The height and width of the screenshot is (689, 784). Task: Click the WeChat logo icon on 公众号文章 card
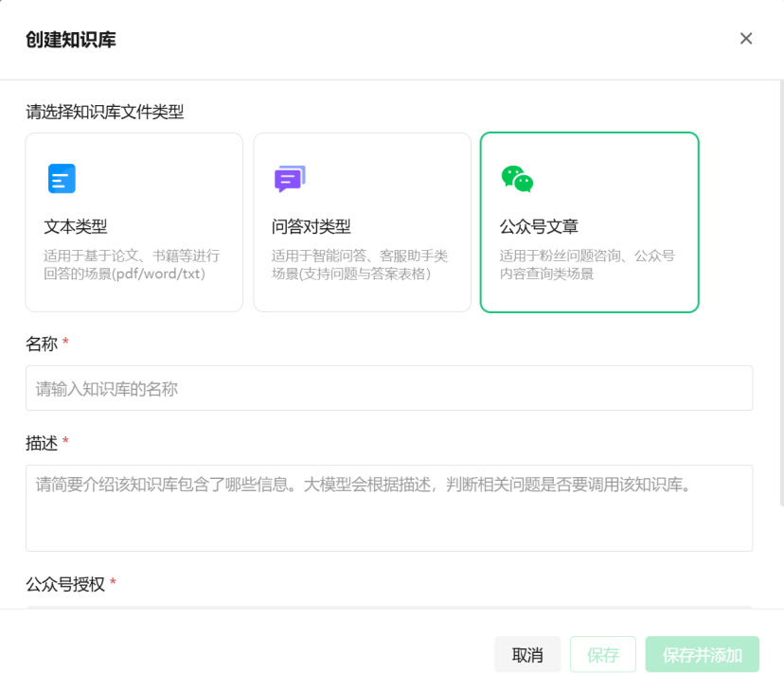coord(518,178)
